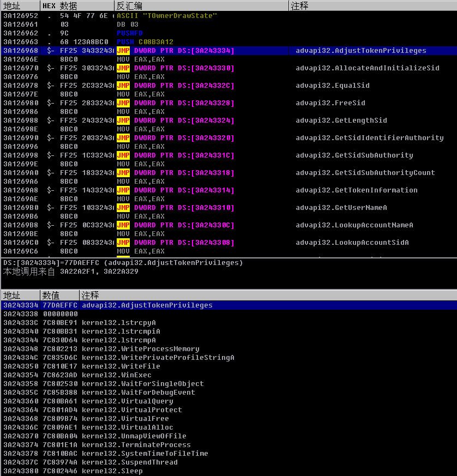Click address 3A126970 in disassembly
The image size is (457, 476).
point(21,68)
